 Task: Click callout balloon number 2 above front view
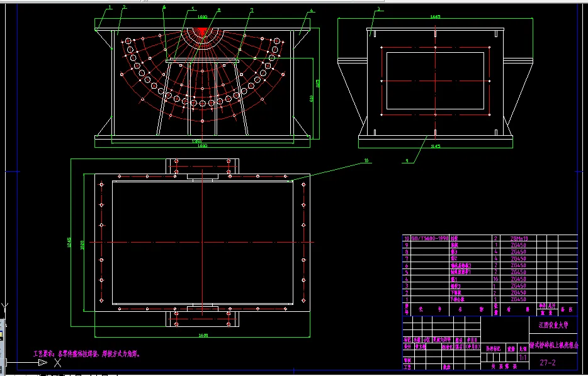tap(124, 7)
